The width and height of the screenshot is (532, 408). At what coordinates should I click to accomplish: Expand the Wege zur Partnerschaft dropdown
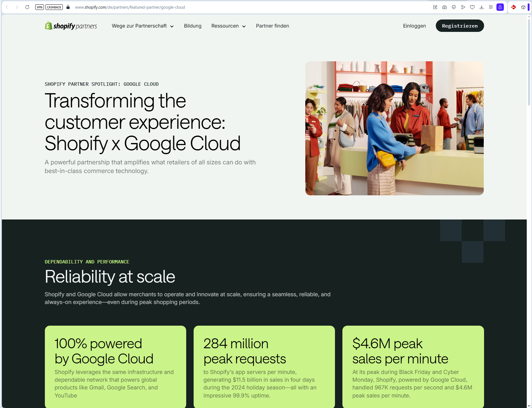143,26
